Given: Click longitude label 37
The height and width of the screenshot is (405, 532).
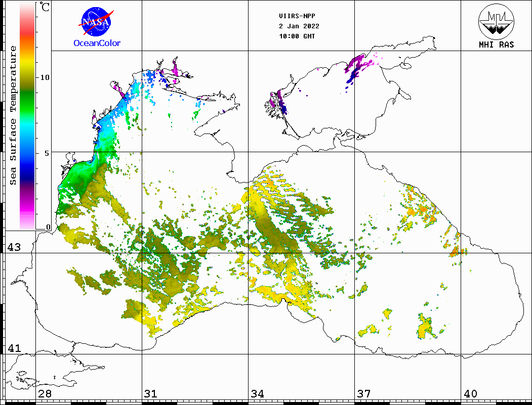Looking at the screenshot, I should [364, 393].
